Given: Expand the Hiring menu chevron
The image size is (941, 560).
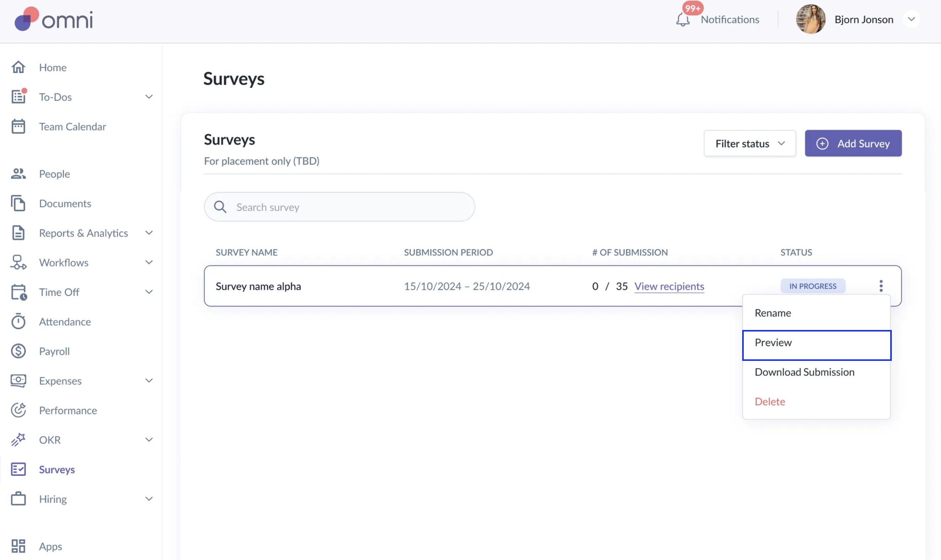Looking at the screenshot, I should (x=149, y=499).
